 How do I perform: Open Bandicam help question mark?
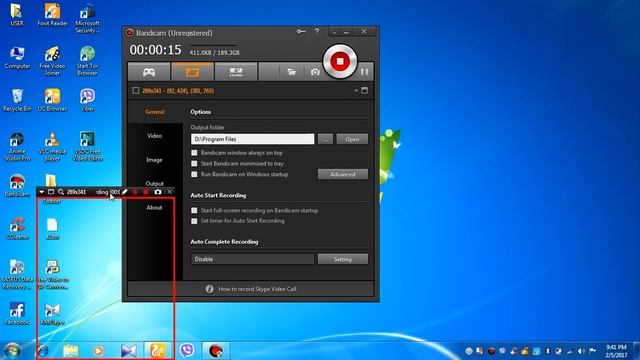pyautogui.click(x=317, y=31)
